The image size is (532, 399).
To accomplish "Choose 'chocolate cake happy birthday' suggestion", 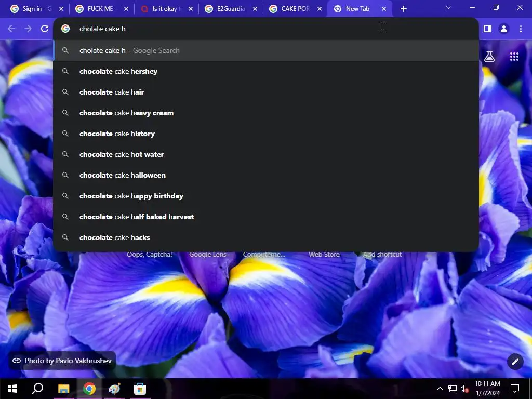I will (266, 196).
